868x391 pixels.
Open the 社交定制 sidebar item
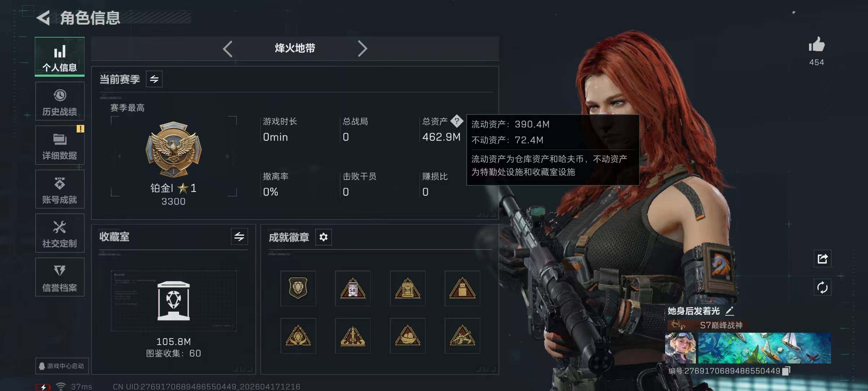[x=60, y=233]
